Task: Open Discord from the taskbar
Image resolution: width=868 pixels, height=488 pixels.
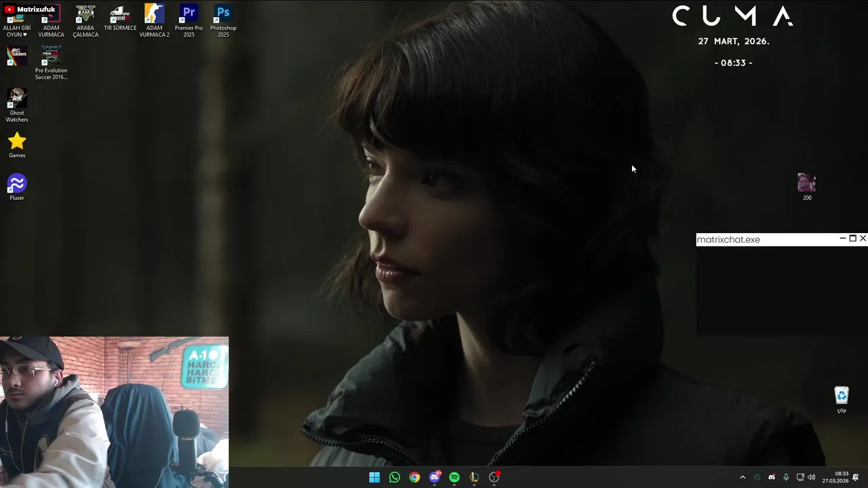Action: click(435, 477)
